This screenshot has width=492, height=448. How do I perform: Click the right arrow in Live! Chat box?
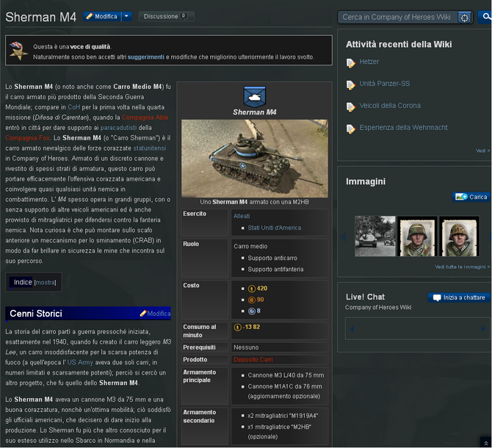point(483,329)
